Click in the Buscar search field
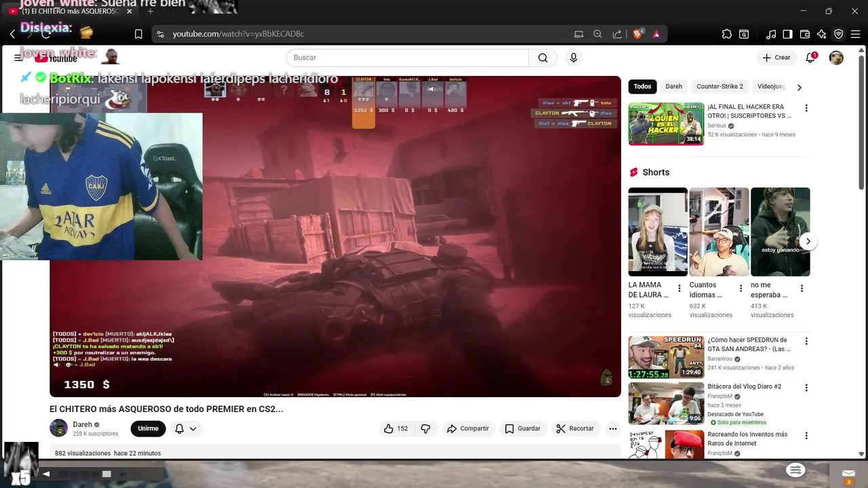Viewport: 868px width, 488px height. pos(408,58)
